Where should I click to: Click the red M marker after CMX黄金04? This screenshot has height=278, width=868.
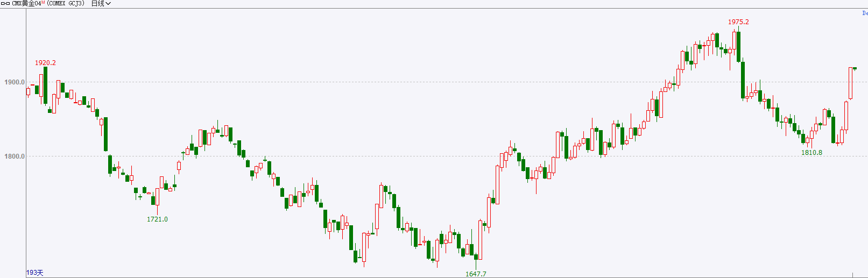click(x=43, y=3)
